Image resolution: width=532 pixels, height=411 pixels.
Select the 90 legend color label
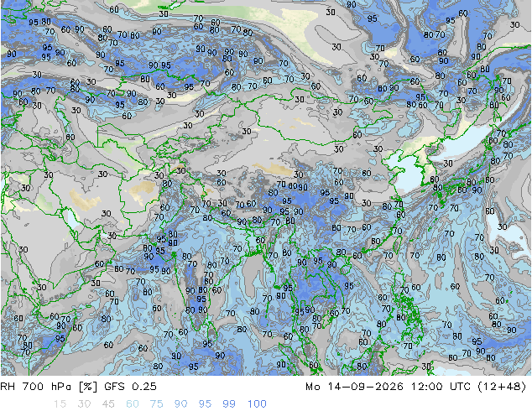click(180, 404)
